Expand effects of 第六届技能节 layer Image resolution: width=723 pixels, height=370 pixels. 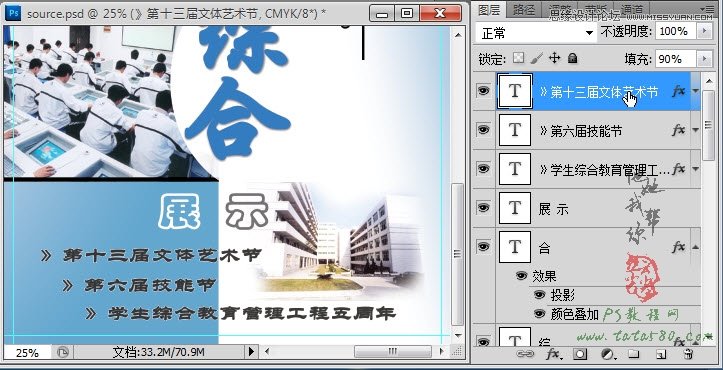(695, 131)
